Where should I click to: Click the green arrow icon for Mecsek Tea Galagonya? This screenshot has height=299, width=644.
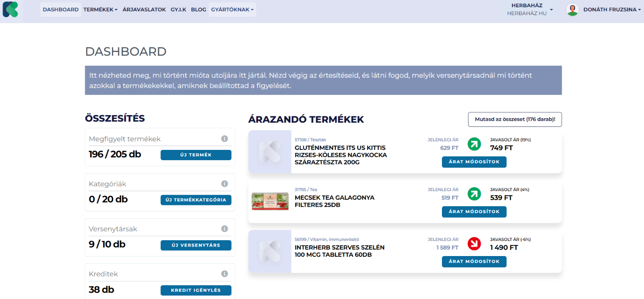pos(474,194)
